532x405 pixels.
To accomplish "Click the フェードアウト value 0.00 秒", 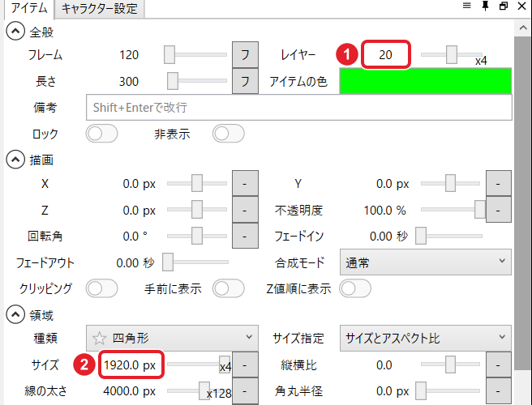I will click(x=135, y=262).
